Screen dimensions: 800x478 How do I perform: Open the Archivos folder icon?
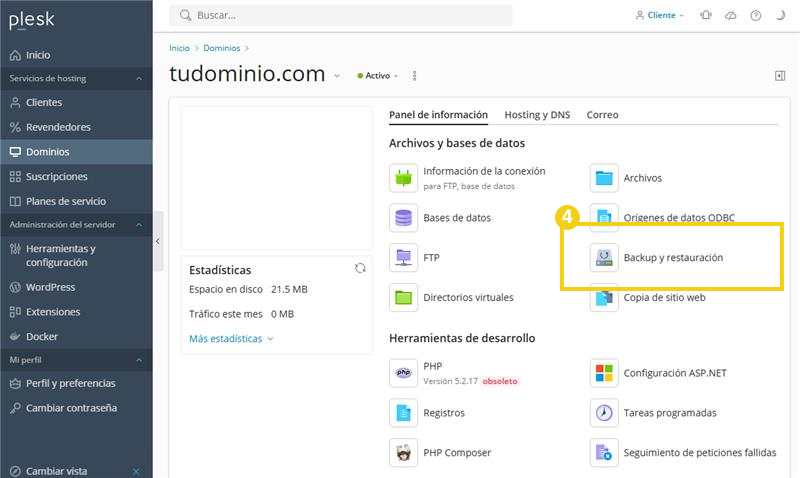click(604, 178)
